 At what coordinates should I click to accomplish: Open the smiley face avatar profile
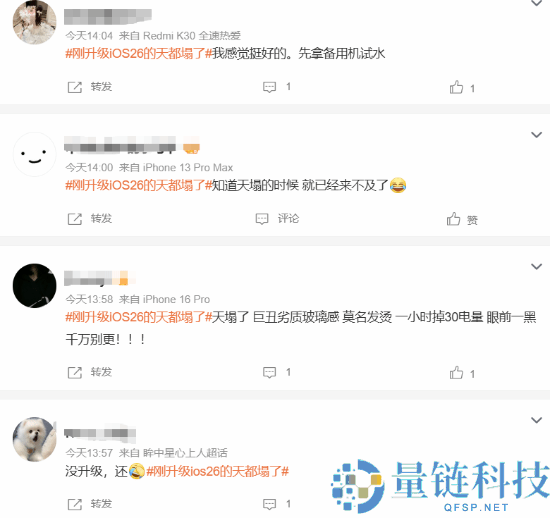pos(34,154)
